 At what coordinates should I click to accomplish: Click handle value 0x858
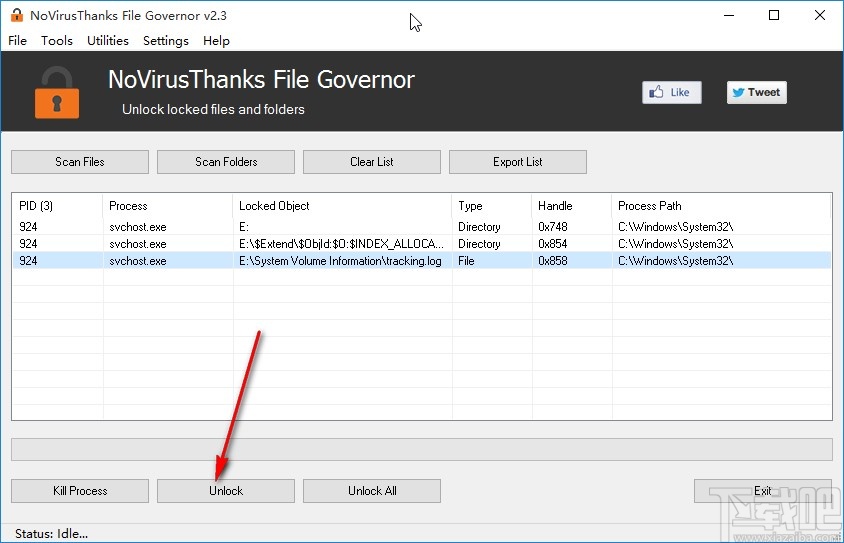(553, 261)
